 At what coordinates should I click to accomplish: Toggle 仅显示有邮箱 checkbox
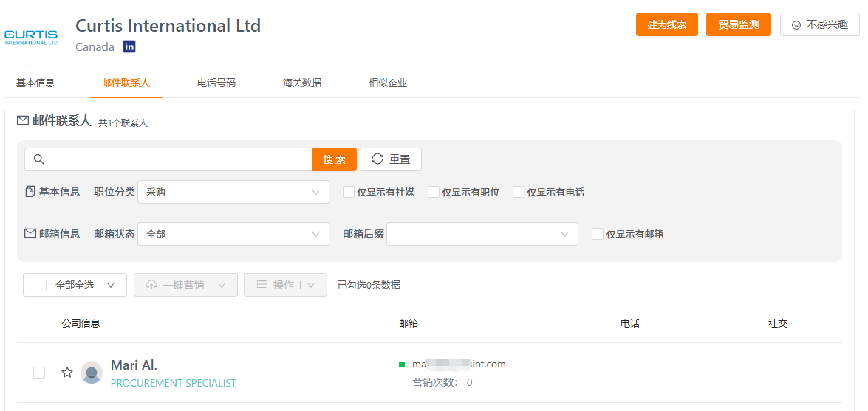pyautogui.click(x=598, y=234)
